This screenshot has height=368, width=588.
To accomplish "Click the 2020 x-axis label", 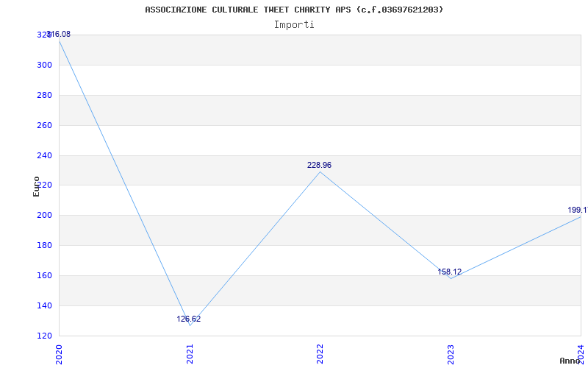I will coord(59,354).
